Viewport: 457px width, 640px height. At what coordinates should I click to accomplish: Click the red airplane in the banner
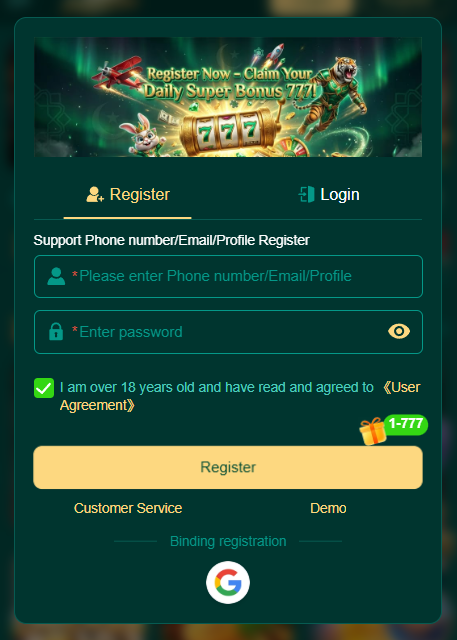[x=118, y=74]
